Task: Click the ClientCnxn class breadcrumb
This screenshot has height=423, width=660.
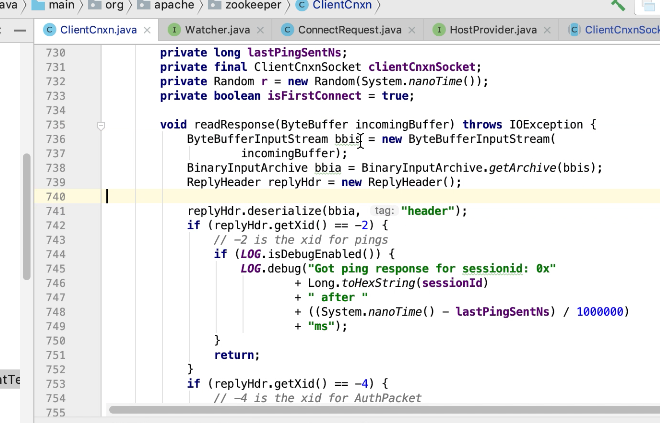Action: pos(334,5)
